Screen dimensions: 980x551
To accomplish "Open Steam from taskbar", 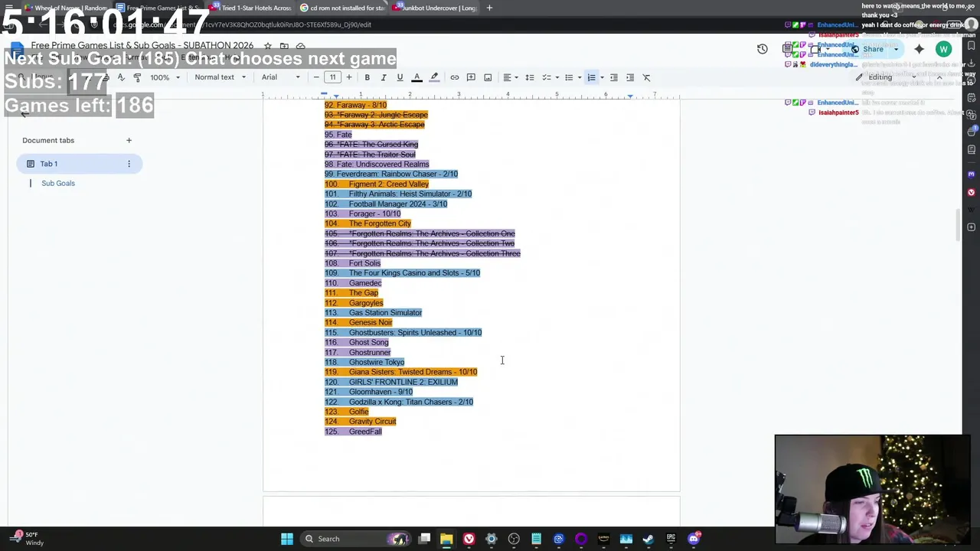I will (648, 539).
